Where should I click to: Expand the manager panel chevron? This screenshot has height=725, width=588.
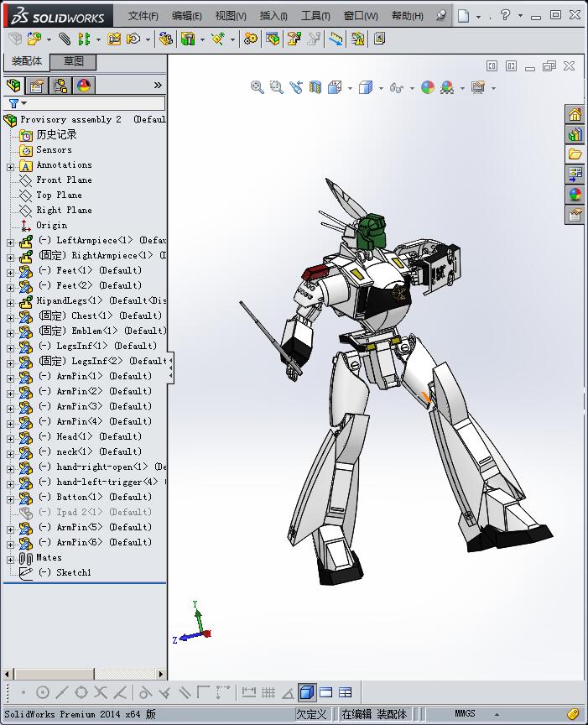coord(158,85)
